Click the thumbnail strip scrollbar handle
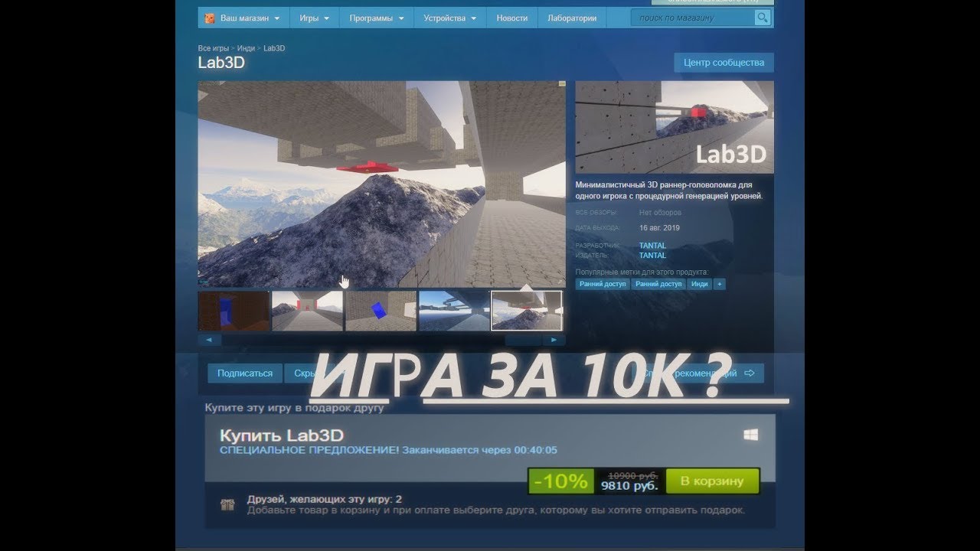The height and width of the screenshot is (551, 980). coord(524,339)
